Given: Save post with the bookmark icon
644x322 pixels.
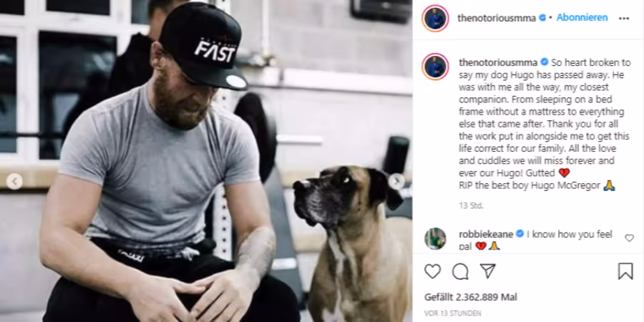Looking at the screenshot, I should [x=625, y=271].
